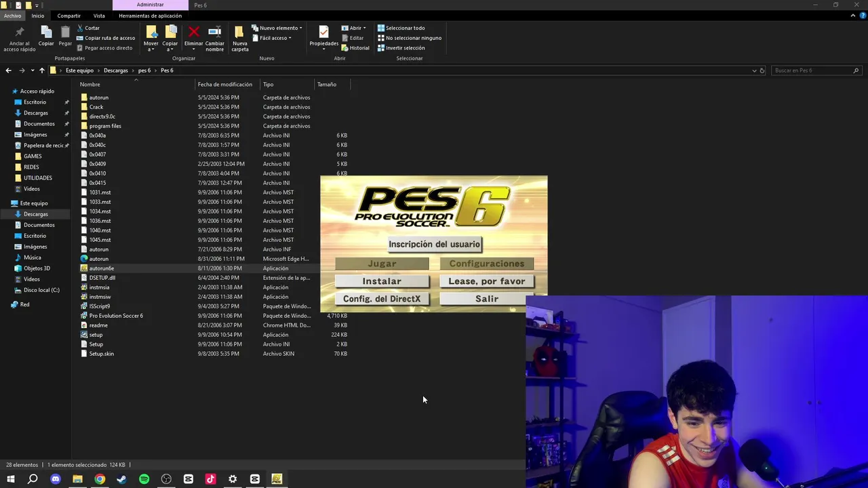Image resolution: width=868 pixels, height=488 pixels.
Task: Open Config. del DirectX in launcher
Action: click(x=382, y=299)
